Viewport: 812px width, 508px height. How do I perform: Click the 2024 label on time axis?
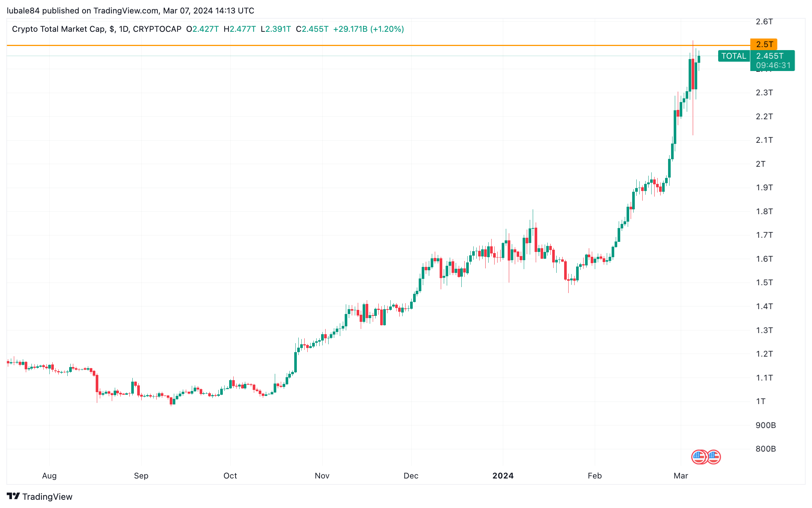[x=503, y=475]
